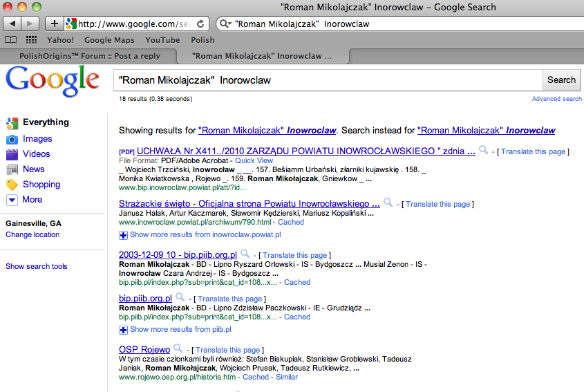Open Top Sites grid icon
This screenshot has height=392, width=584.
tap(31, 40)
